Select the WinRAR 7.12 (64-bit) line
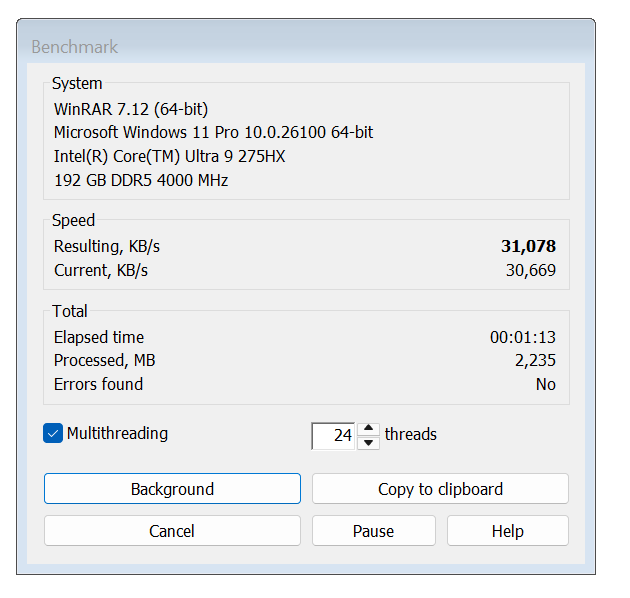This screenshot has width=630, height=598. pyautogui.click(x=131, y=109)
